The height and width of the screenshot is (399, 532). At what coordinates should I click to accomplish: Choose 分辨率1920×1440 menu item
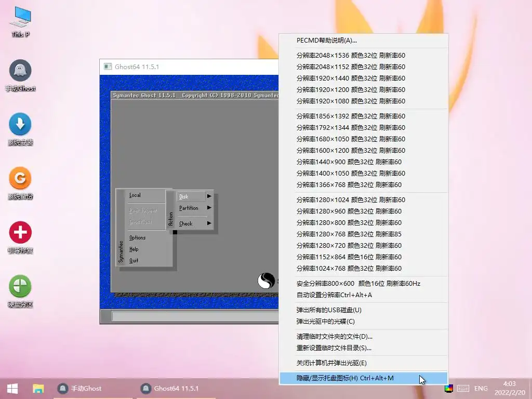[x=363, y=78]
